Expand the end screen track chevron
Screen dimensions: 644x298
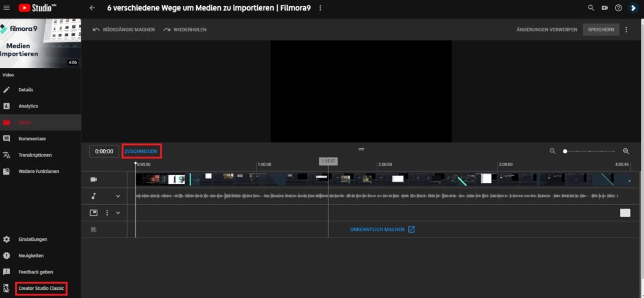118,212
